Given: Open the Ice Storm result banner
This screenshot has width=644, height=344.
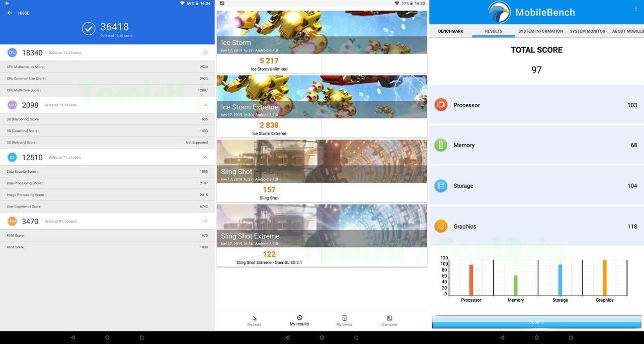Looking at the screenshot, I should (322, 32).
